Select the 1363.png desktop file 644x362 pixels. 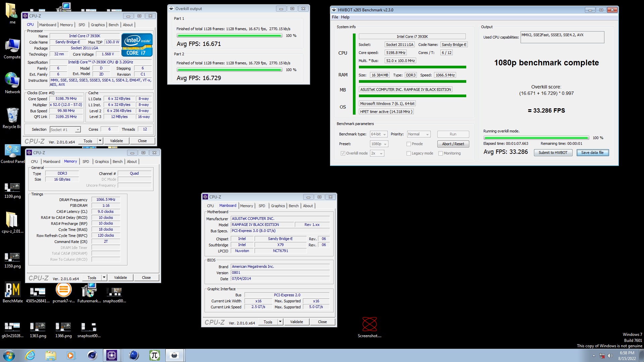pos(38,329)
